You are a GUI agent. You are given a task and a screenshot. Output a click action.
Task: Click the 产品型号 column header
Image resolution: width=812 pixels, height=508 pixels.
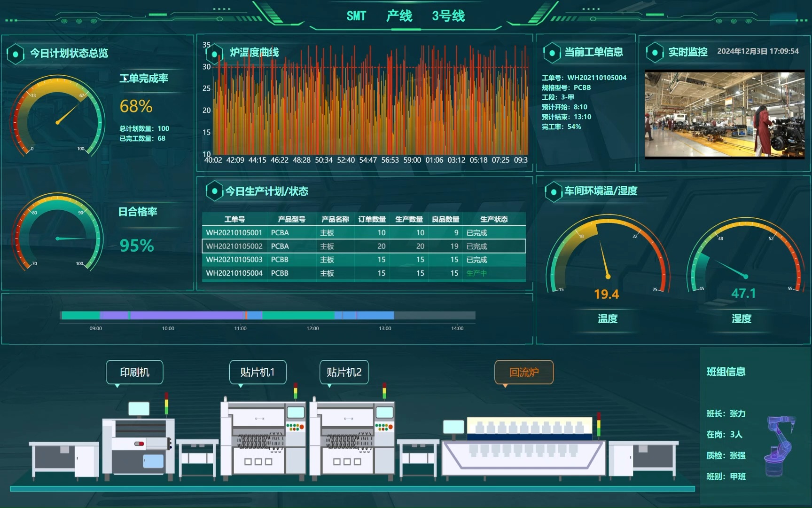click(x=291, y=219)
